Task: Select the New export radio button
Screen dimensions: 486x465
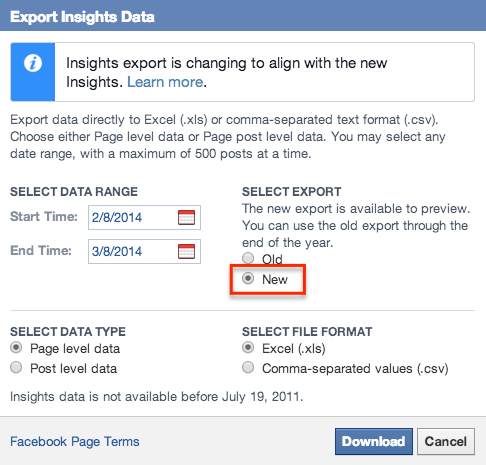Action: pos(248,278)
